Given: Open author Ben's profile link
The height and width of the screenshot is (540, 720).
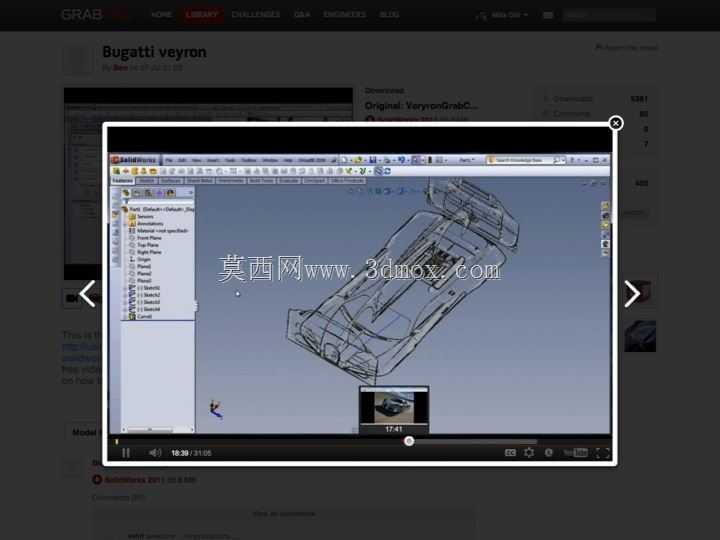Looking at the screenshot, I should (120, 68).
